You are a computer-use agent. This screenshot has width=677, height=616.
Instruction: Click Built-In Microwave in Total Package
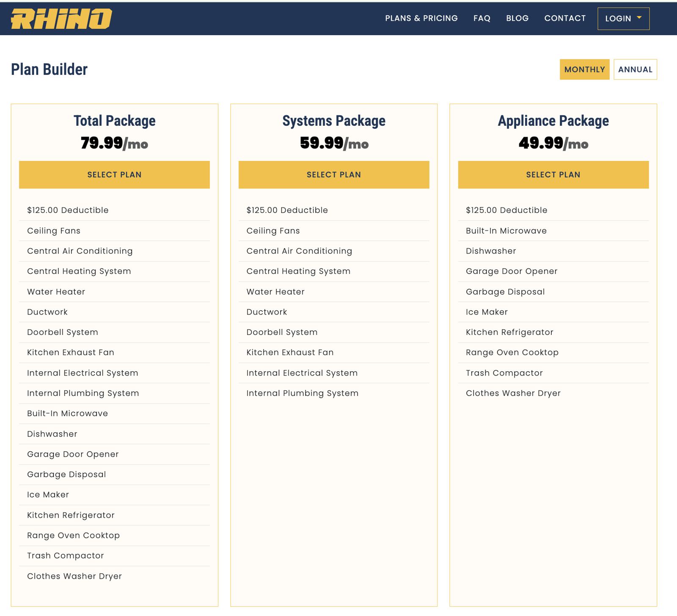click(114, 414)
